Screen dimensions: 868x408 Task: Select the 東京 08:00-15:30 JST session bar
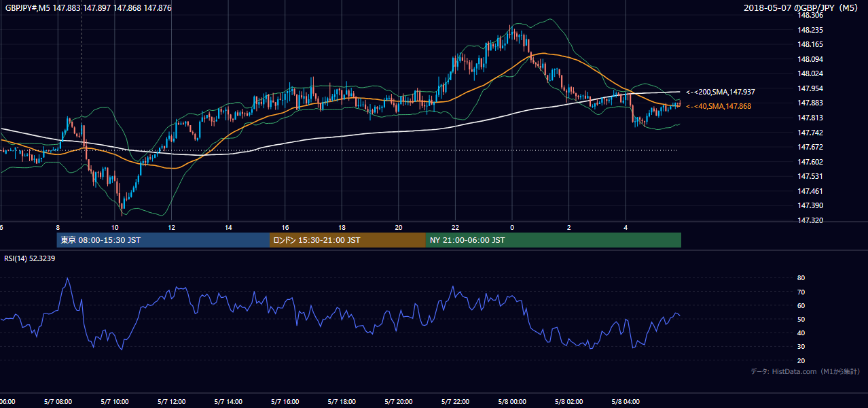163,240
